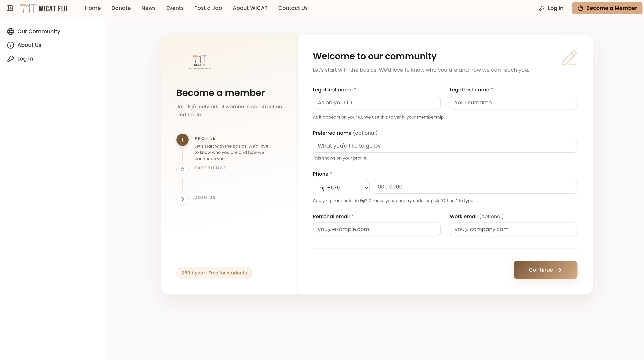Click into the Preferred name field
Screen dimensions: 644x360
tap(445, 146)
